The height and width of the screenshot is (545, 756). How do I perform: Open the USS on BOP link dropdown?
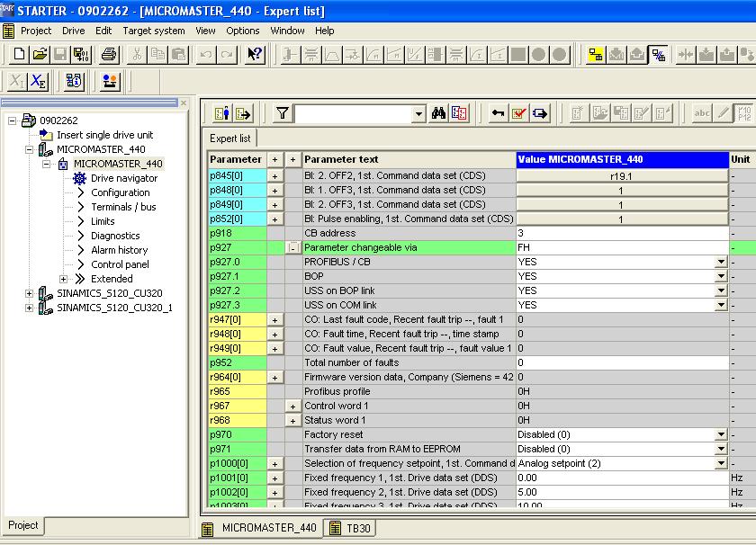(721, 290)
